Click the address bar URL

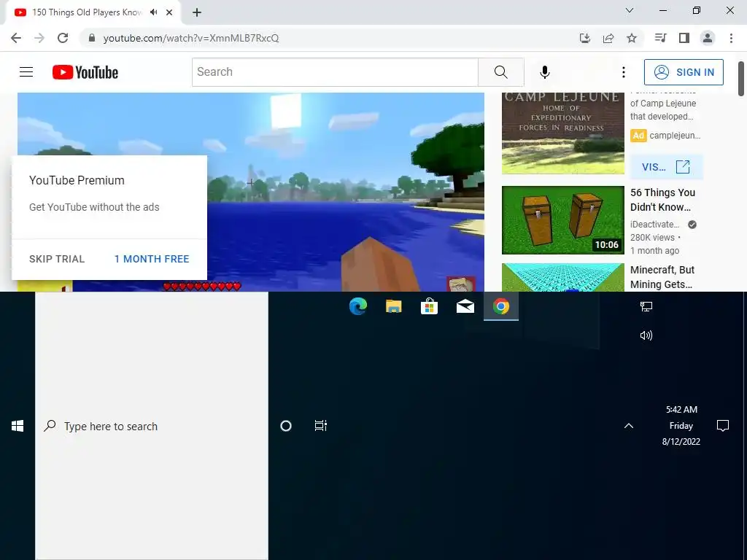pyautogui.click(x=191, y=38)
